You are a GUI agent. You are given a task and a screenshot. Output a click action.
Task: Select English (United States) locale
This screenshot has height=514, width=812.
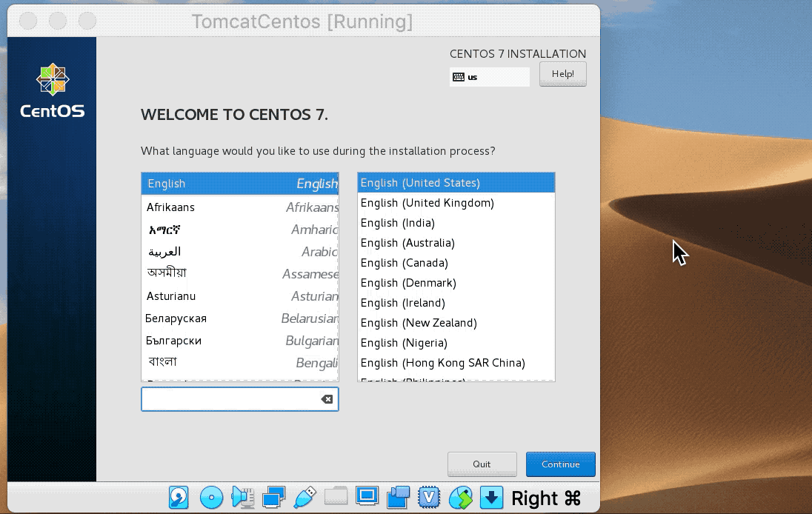[456, 183]
